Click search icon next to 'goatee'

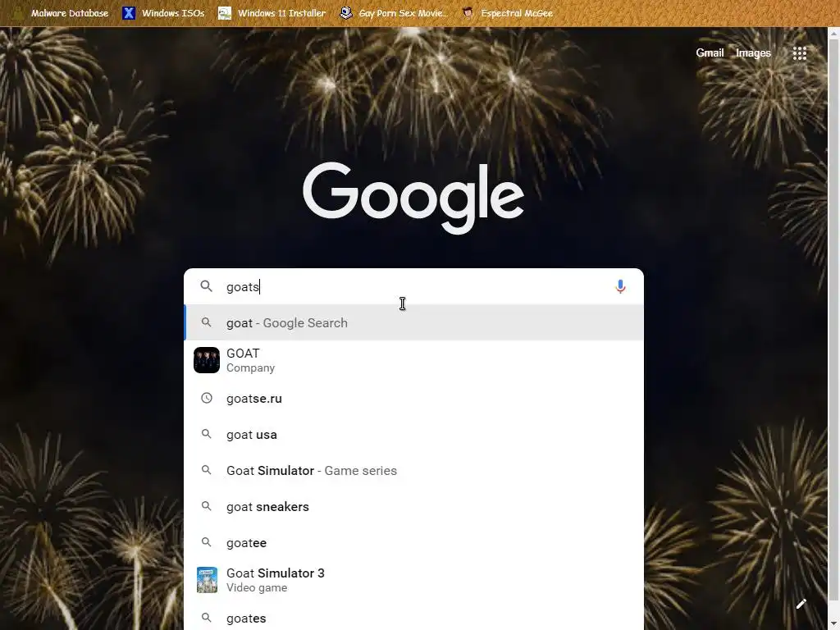(x=206, y=541)
